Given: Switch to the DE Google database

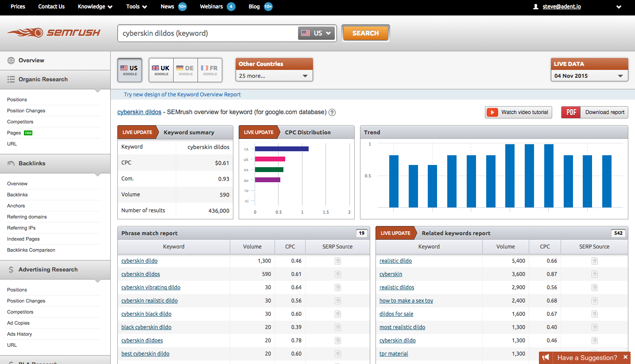Looking at the screenshot, I should click(186, 70).
